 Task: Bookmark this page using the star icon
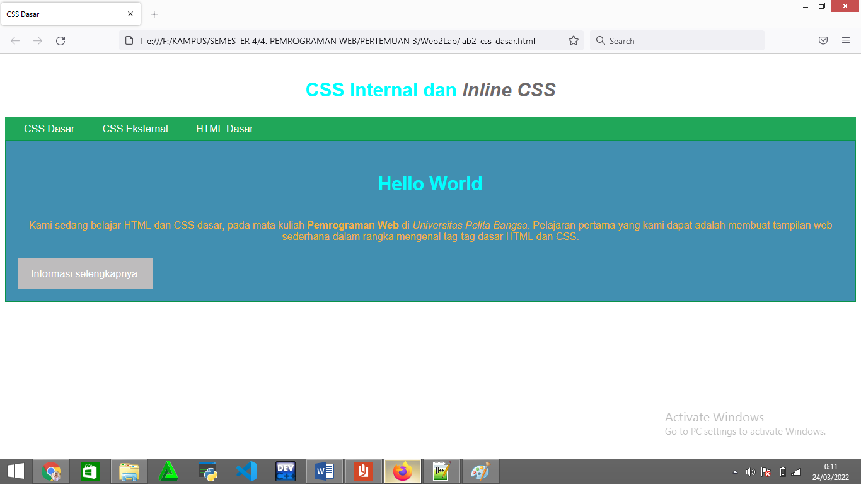coord(574,40)
